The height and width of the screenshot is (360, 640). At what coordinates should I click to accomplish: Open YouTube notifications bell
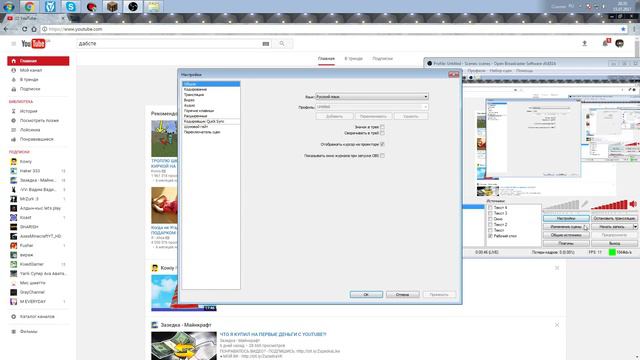606,43
